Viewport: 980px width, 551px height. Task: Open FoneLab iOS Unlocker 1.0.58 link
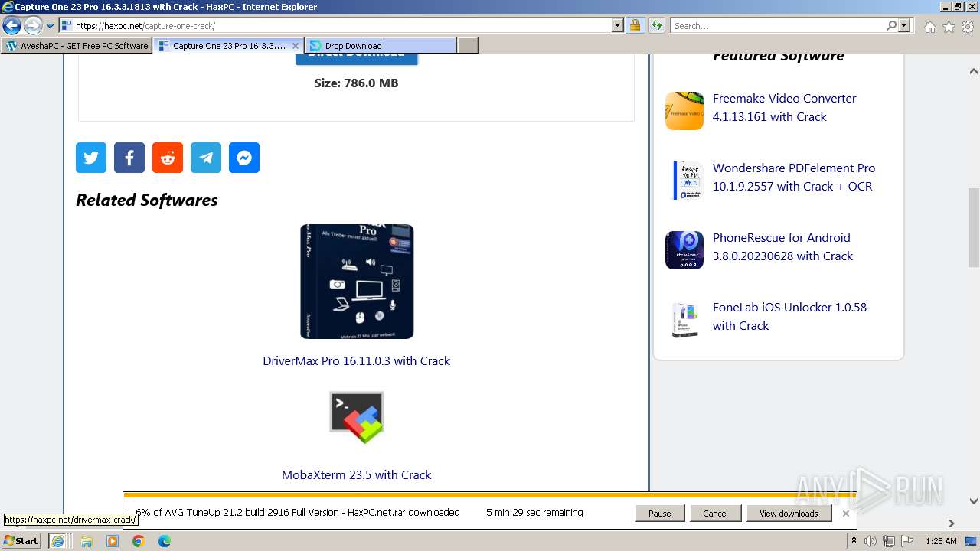pyautogui.click(x=789, y=316)
